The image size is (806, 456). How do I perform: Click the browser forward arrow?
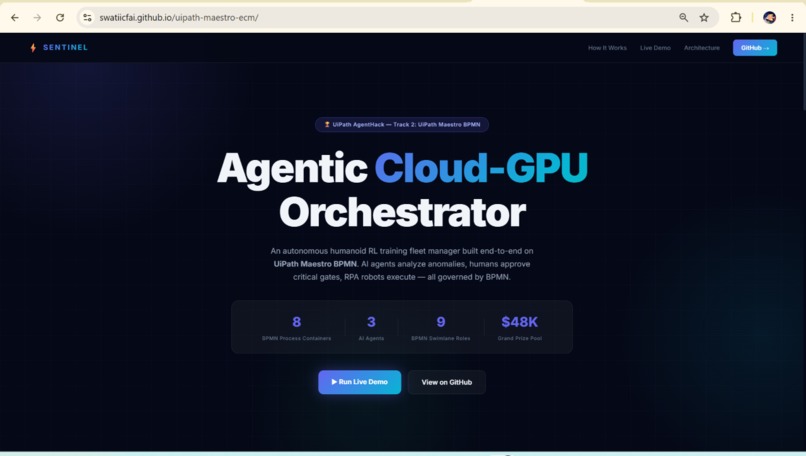[x=37, y=17]
